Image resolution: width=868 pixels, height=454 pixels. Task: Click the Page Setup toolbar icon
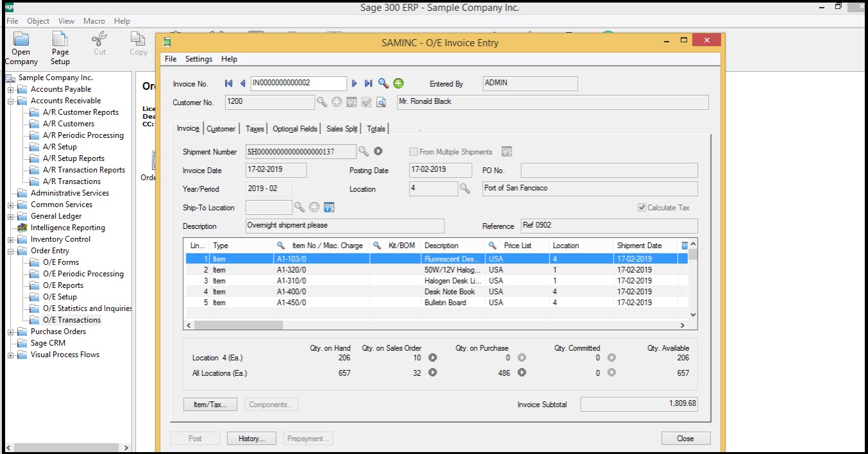pos(60,48)
